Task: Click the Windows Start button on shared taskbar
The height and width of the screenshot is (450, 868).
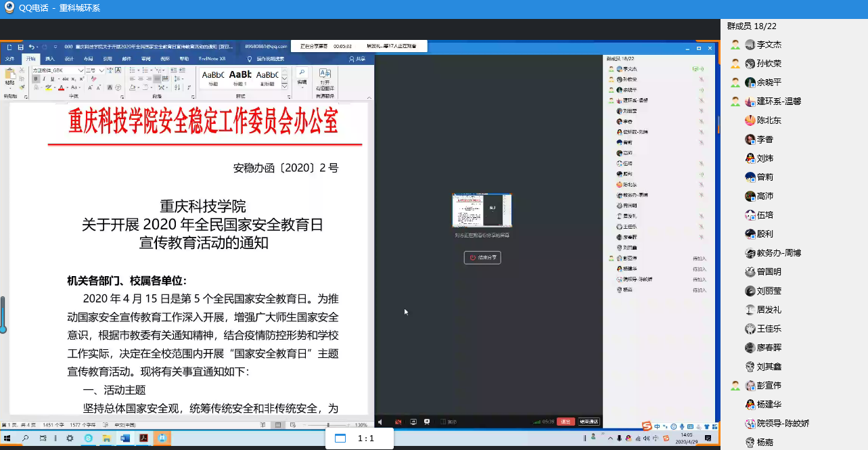Action: coord(7,438)
